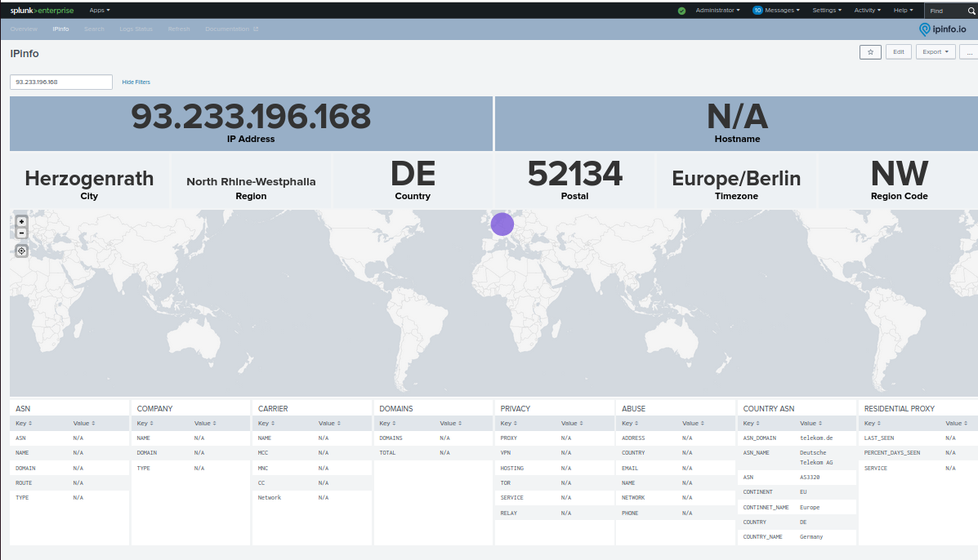Screen dimensions: 978x560
Task: Click the crosshair locate icon on the map
Action: coord(21,251)
